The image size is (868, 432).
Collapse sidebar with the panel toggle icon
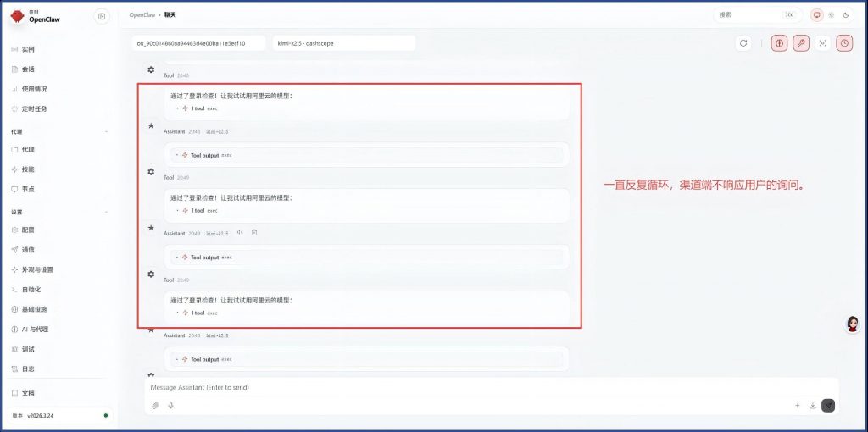click(x=102, y=16)
